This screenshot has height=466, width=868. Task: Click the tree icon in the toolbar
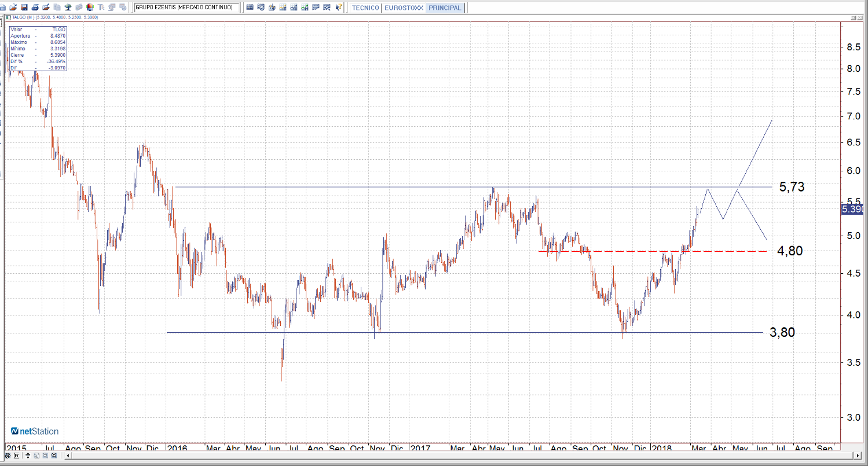pyautogui.click(x=68, y=8)
